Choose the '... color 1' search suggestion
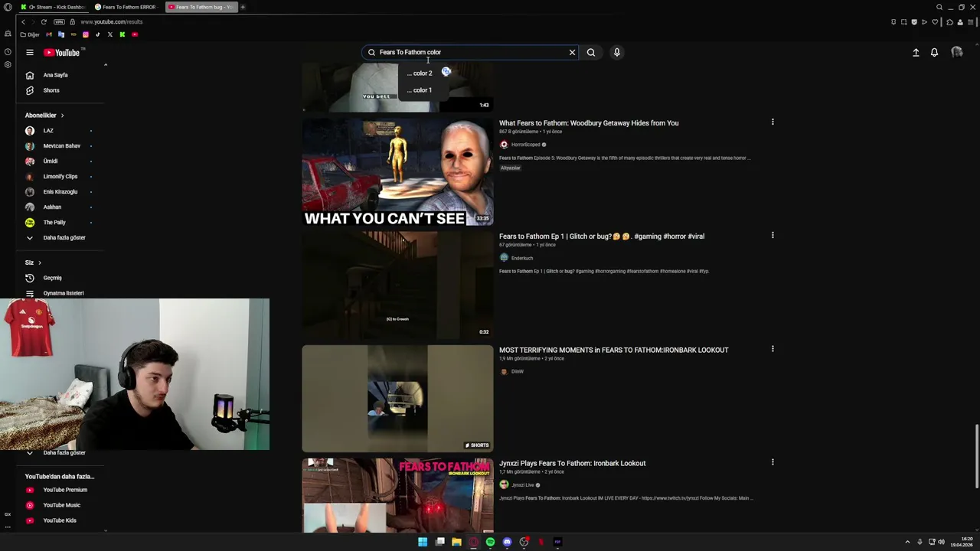This screenshot has height=551, width=980. [x=420, y=90]
